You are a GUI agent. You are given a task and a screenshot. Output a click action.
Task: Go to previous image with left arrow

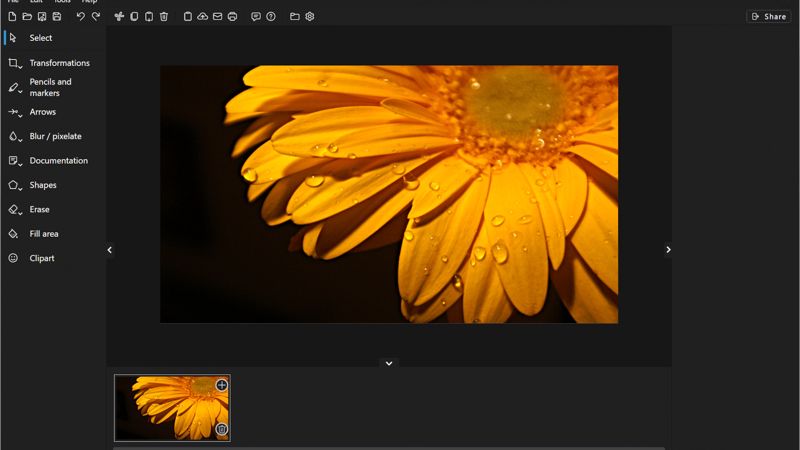[x=110, y=250]
